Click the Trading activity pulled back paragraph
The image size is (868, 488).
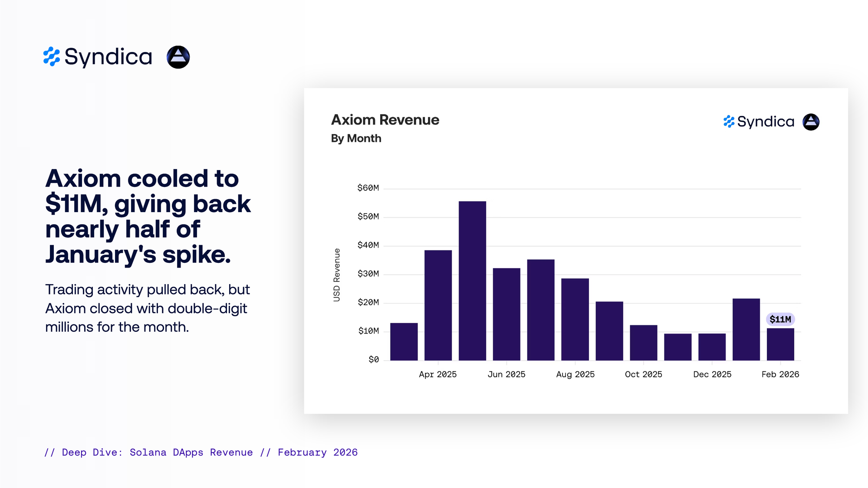pos(148,308)
